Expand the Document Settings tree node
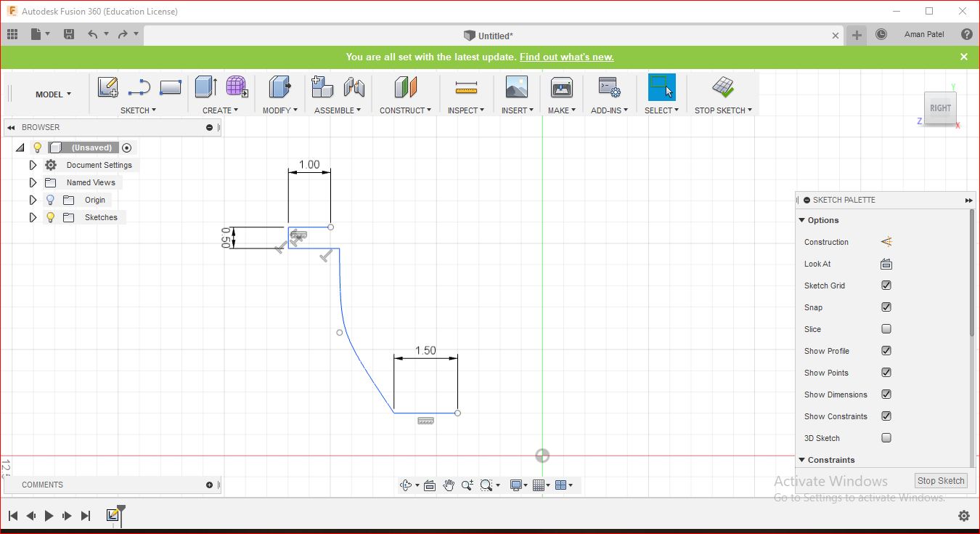Image resolution: width=980 pixels, height=534 pixels. (33, 165)
